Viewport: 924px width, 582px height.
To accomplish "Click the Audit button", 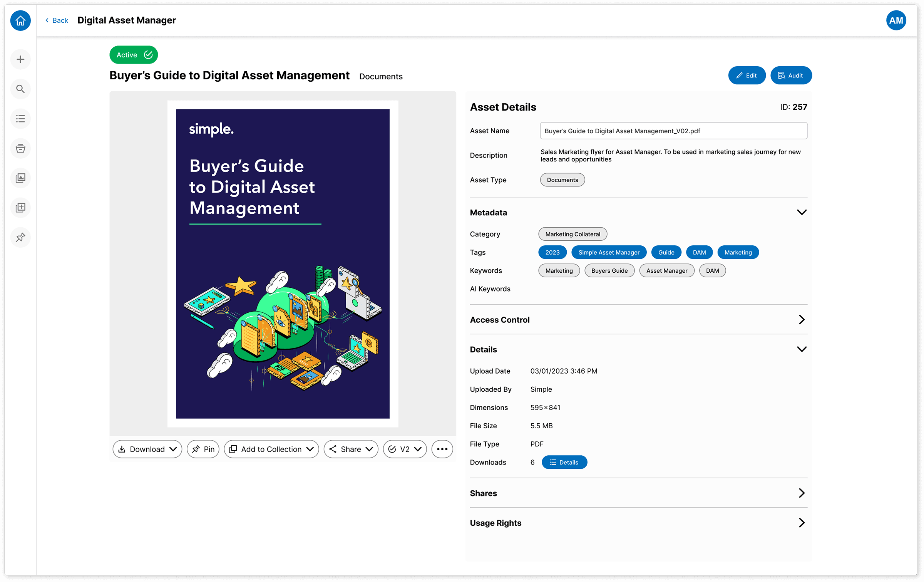I will click(x=791, y=75).
